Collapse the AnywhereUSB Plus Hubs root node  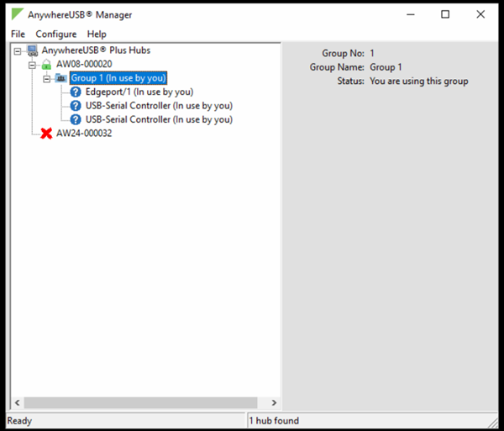18,51
